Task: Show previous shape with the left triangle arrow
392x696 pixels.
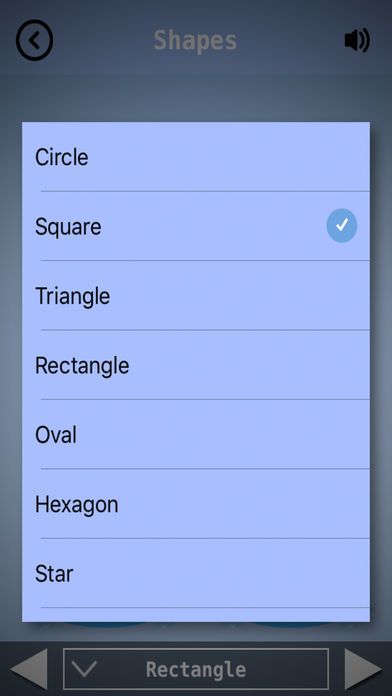Action: pyautogui.click(x=29, y=669)
